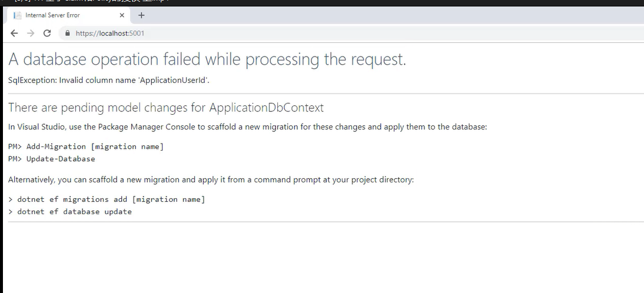
Task: Click the 'dotnet ef database update' command line
Action: click(x=70, y=212)
